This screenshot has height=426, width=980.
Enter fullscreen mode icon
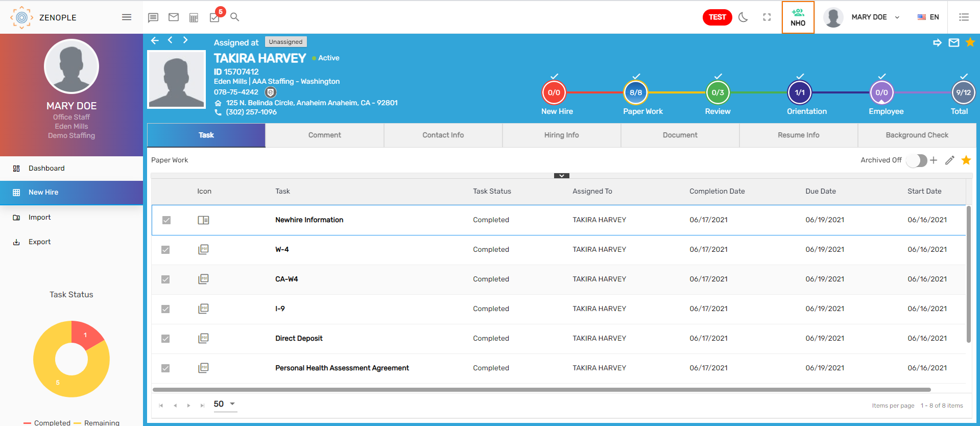point(767,17)
